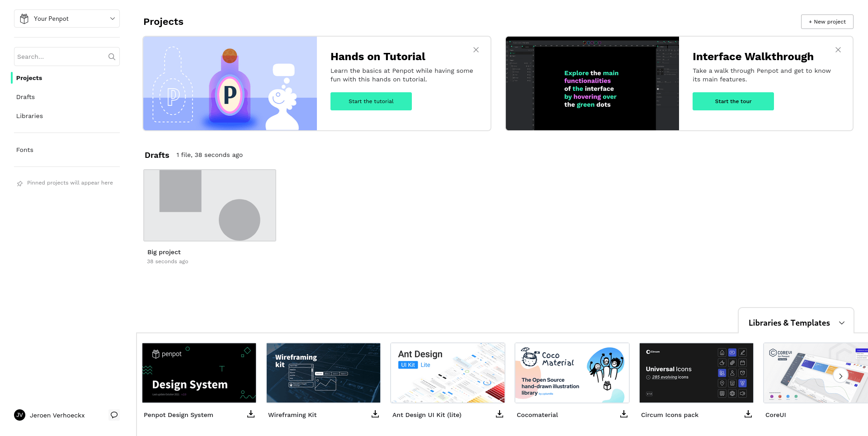Collapse the Libraries & Templates panel
This screenshot has width=868, height=436.
pos(842,323)
